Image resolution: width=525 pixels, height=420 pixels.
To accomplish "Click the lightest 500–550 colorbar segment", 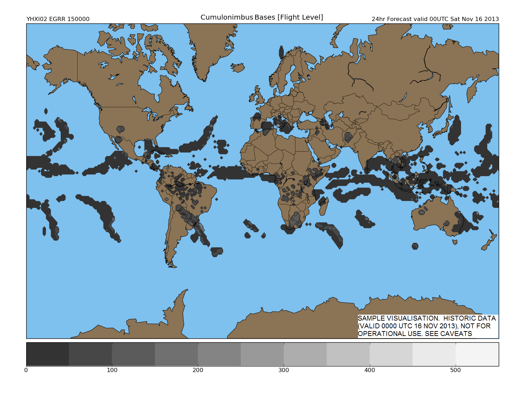I will tap(477, 354).
